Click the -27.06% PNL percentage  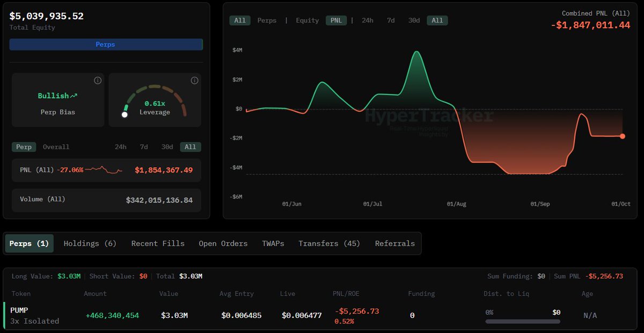pyautogui.click(x=70, y=170)
